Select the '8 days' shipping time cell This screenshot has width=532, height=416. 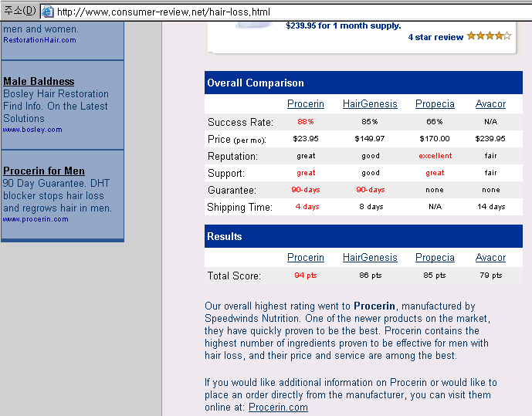tap(371, 207)
